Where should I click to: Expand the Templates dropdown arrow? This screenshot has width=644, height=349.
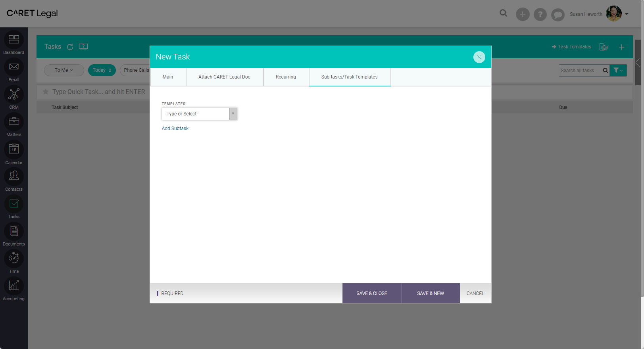point(233,114)
